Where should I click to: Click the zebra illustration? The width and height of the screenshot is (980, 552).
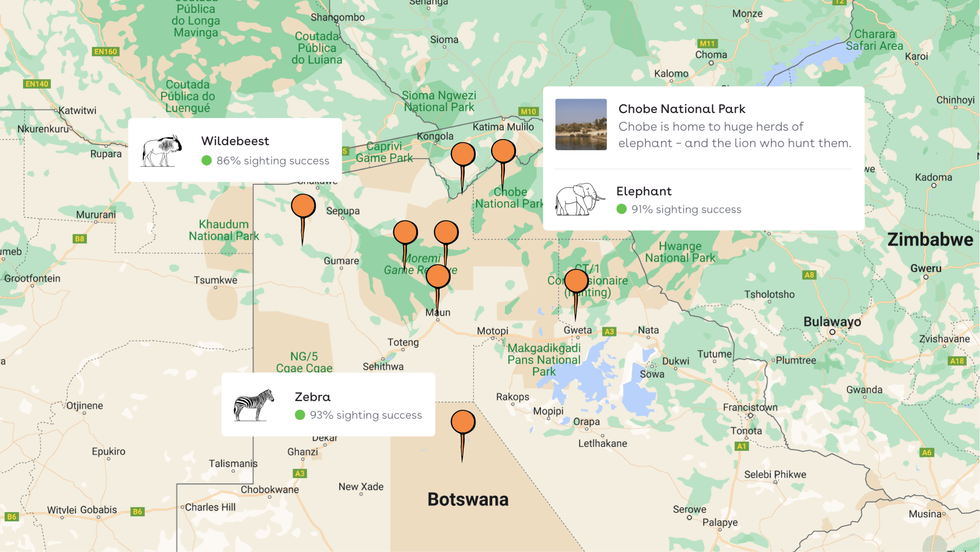254,405
